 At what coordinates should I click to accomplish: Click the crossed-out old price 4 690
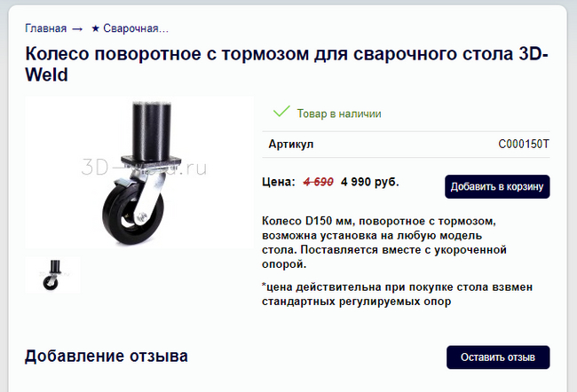[x=319, y=182]
